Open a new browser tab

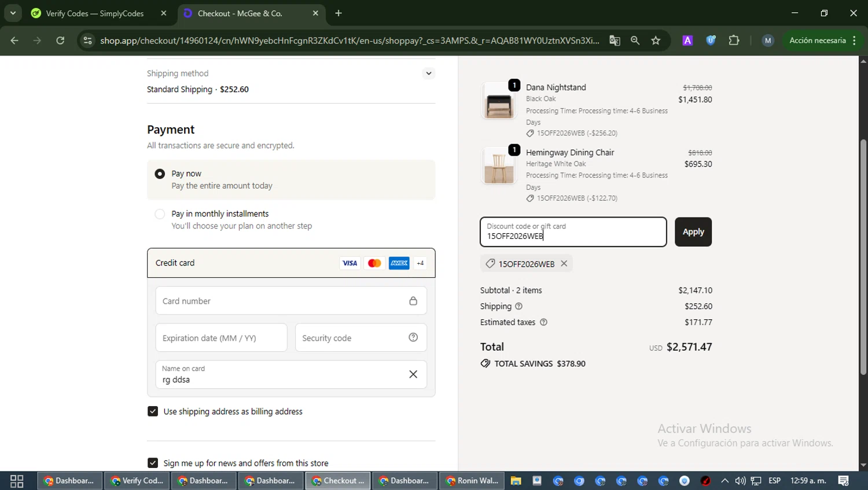click(339, 13)
